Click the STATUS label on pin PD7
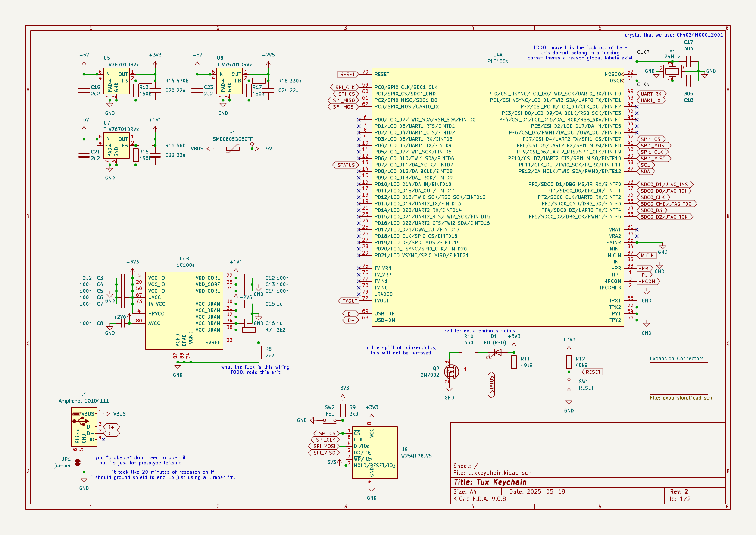 [x=346, y=165]
